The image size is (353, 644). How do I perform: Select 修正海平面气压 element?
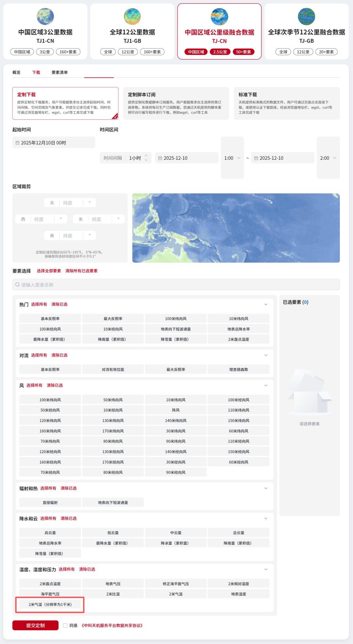coord(176,584)
